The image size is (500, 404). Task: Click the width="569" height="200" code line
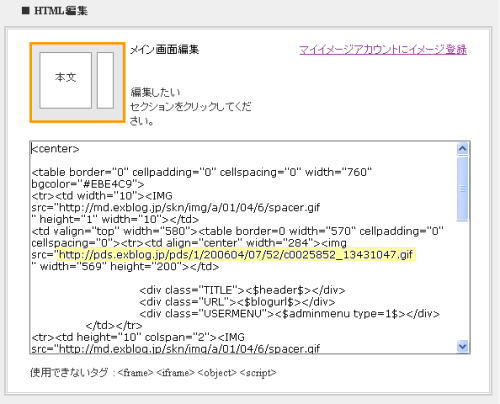[x=125, y=267]
